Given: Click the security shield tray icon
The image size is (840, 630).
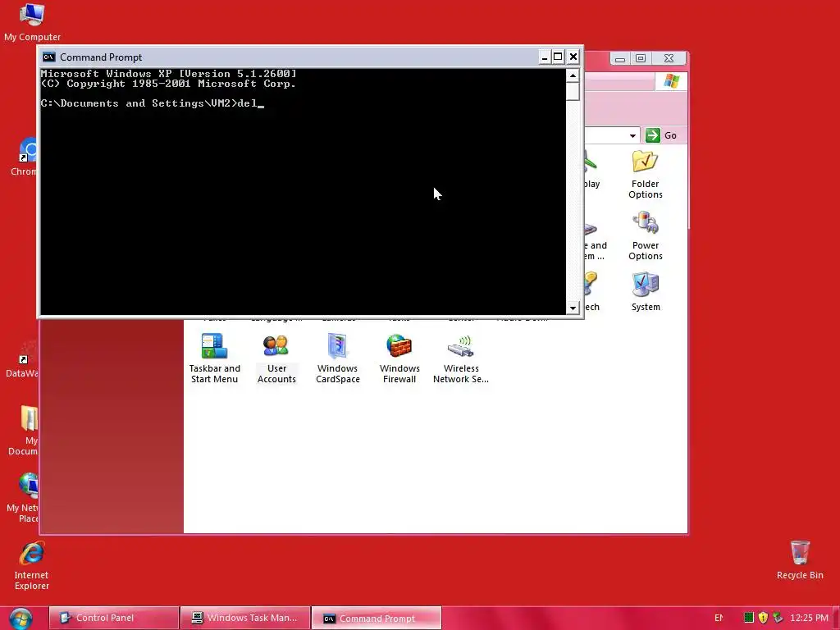Looking at the screenshot, I should [763, 618].
